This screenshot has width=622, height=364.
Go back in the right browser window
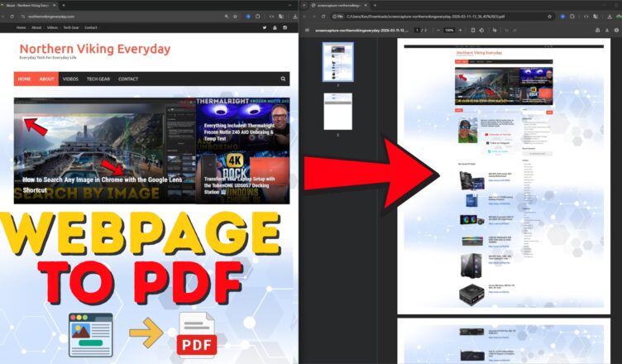coord(304,17)
